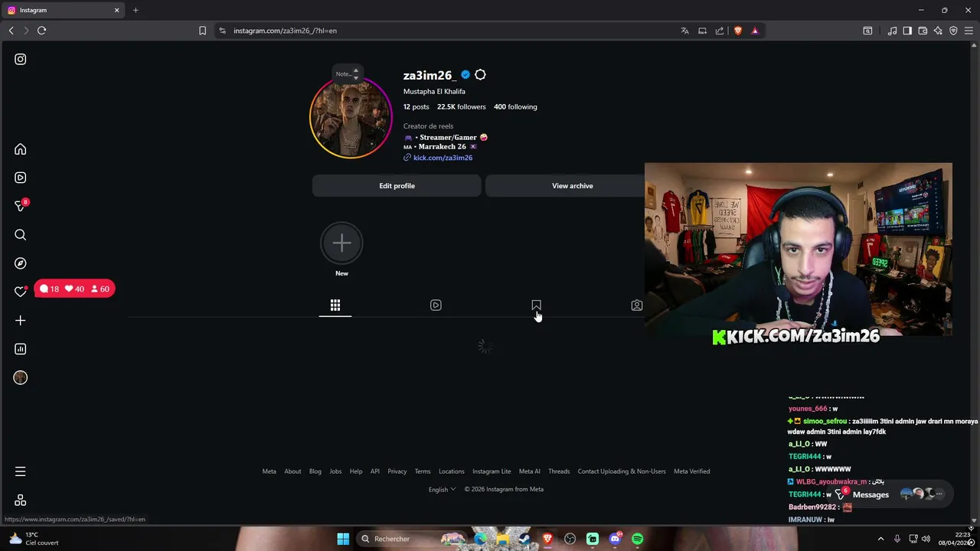Click the Note bubble above avatar

pyautogui.click(x=347, y=74)
